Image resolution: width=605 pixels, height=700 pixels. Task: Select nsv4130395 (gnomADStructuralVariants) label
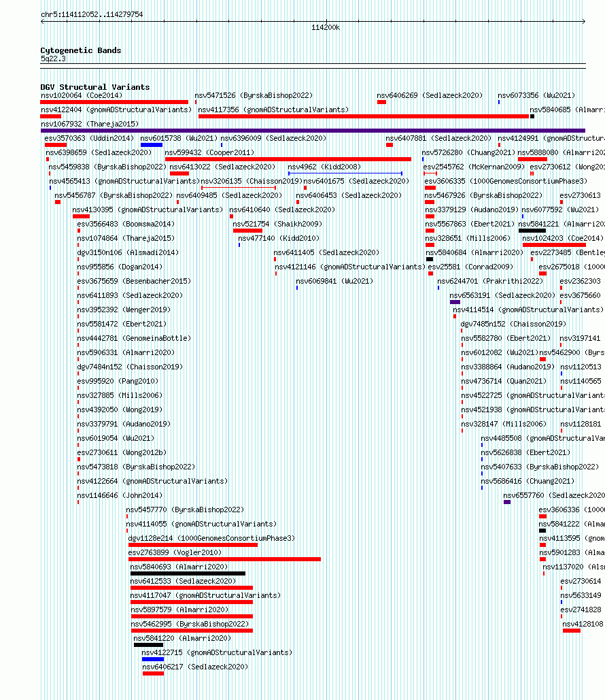148,210
